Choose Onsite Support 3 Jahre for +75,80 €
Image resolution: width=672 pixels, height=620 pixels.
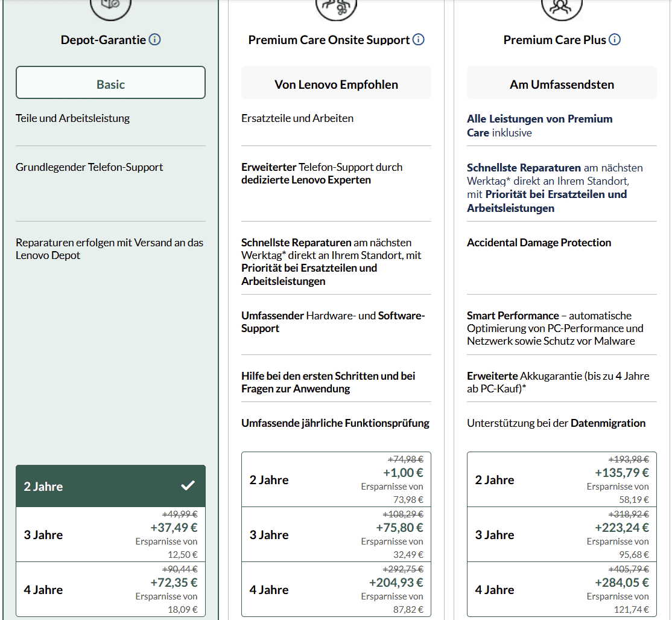(x=336, y=534)
